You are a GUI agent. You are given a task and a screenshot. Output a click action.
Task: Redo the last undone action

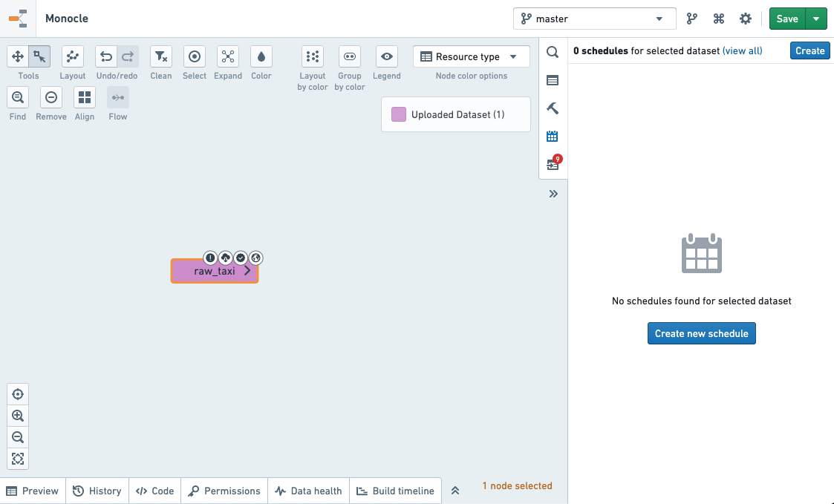click(128, 56)
